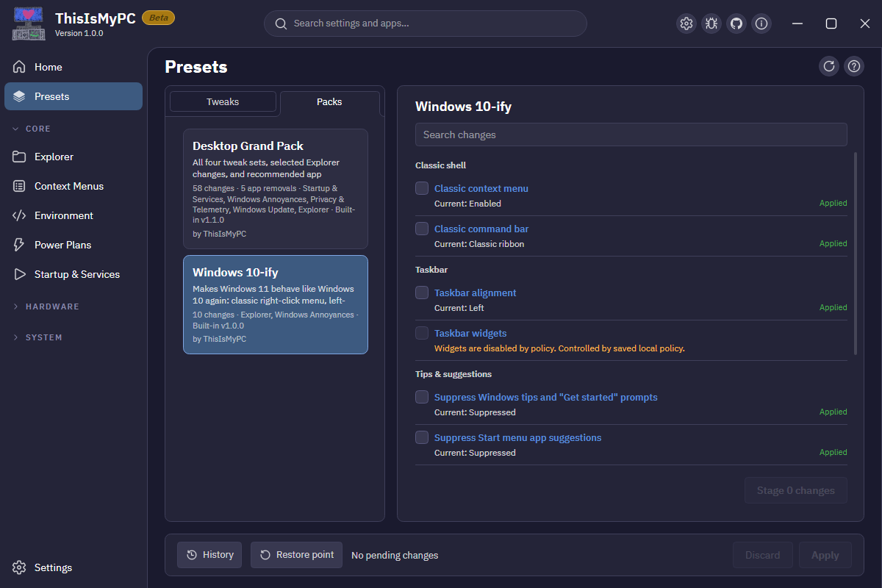882x588 pixels.
Task: Click the bug report icon
Action: coord(711,24)
